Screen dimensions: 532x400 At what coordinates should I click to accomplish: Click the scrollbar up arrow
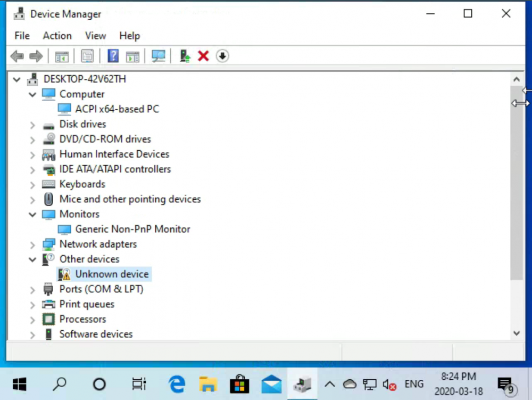tap(517, 79)
